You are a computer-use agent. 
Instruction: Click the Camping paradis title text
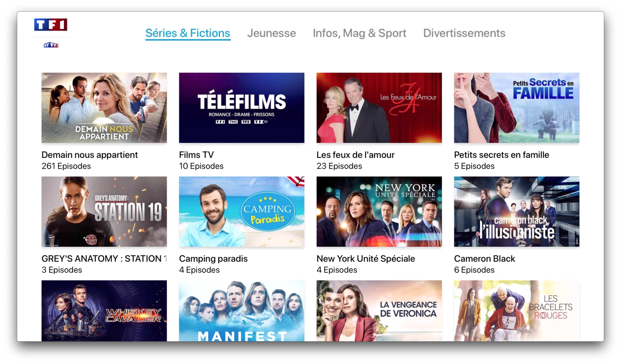(213, 259)
